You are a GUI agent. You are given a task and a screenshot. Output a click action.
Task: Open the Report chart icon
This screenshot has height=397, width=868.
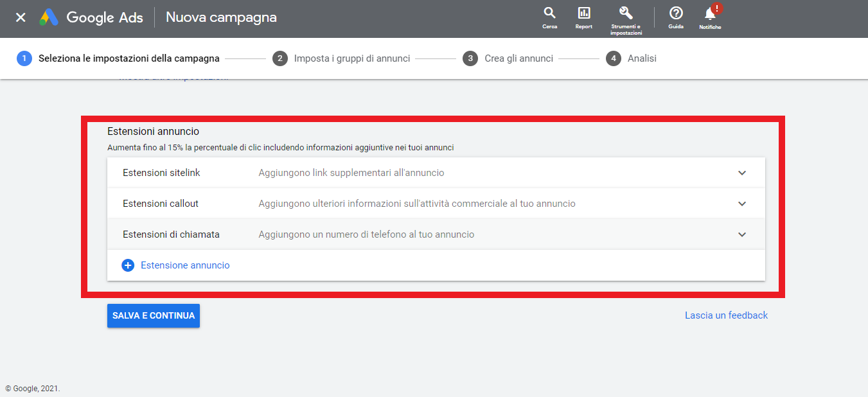(583, 13)
